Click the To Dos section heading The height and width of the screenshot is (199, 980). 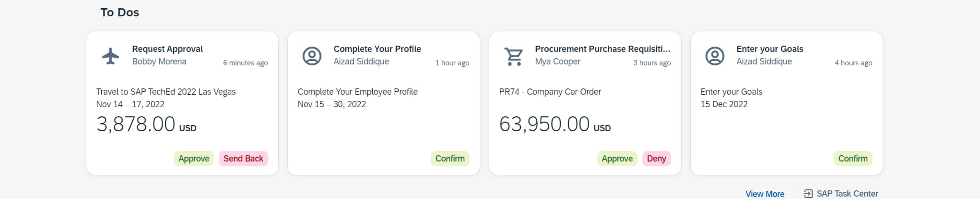pyautogui.click(x=119, y=12)
